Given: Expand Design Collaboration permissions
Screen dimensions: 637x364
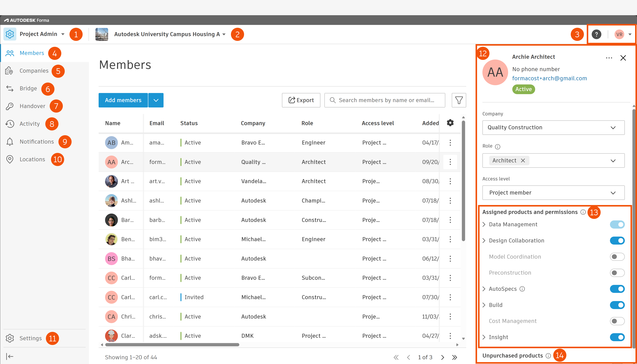Looking at the screenshot, I should (x=484, y=241).
